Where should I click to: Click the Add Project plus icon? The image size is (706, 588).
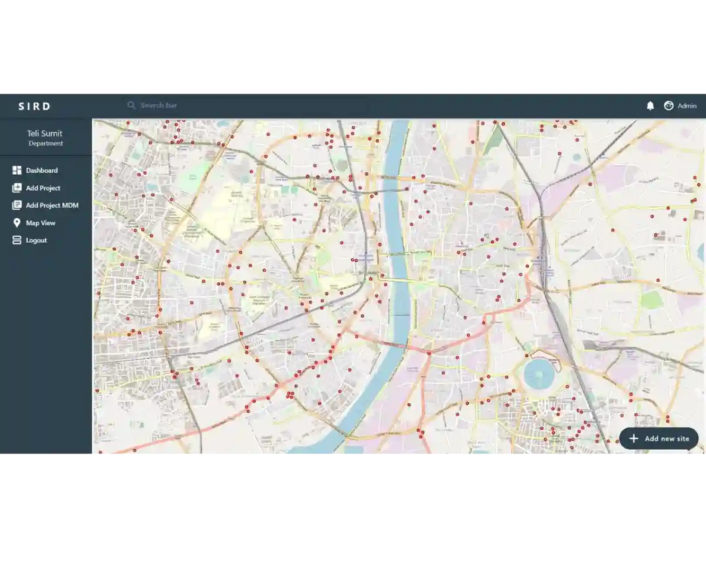(x=16, y=188)
